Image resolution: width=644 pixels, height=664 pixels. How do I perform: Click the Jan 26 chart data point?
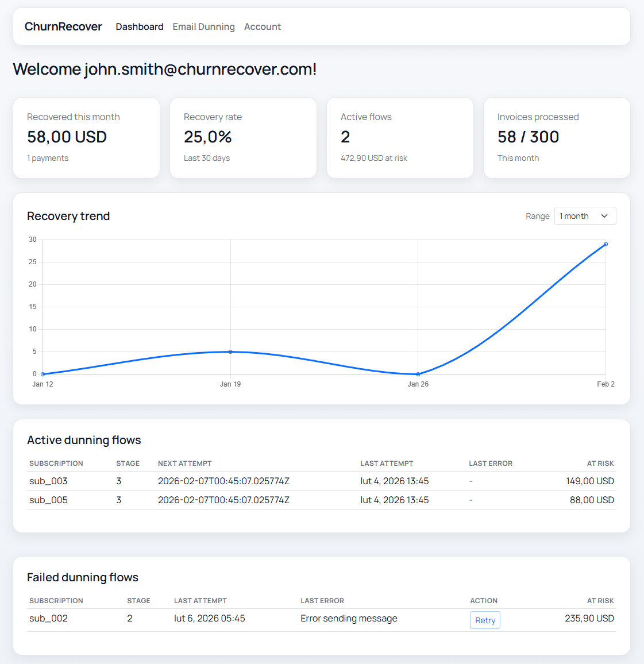pyautogui.click(x=418, y=375)
